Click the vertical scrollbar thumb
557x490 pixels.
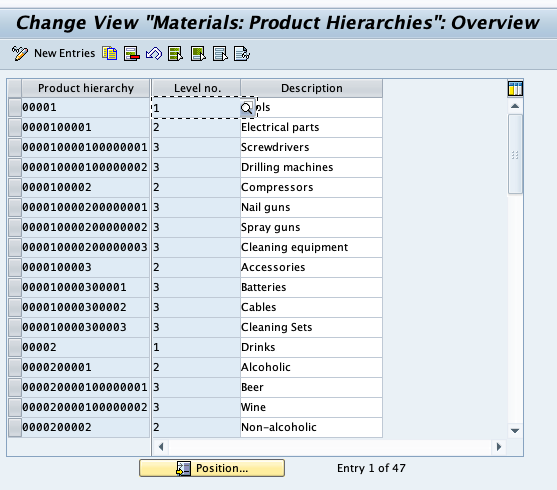[x=515, y=154]
